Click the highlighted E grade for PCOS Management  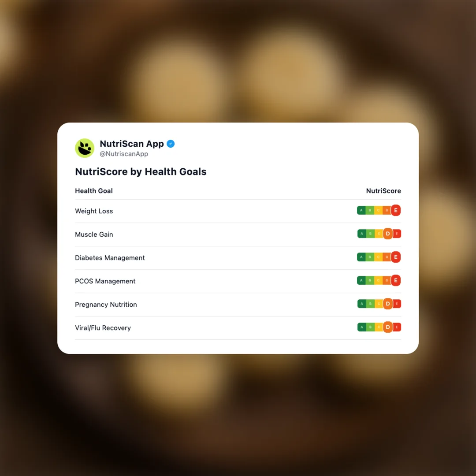396,281
